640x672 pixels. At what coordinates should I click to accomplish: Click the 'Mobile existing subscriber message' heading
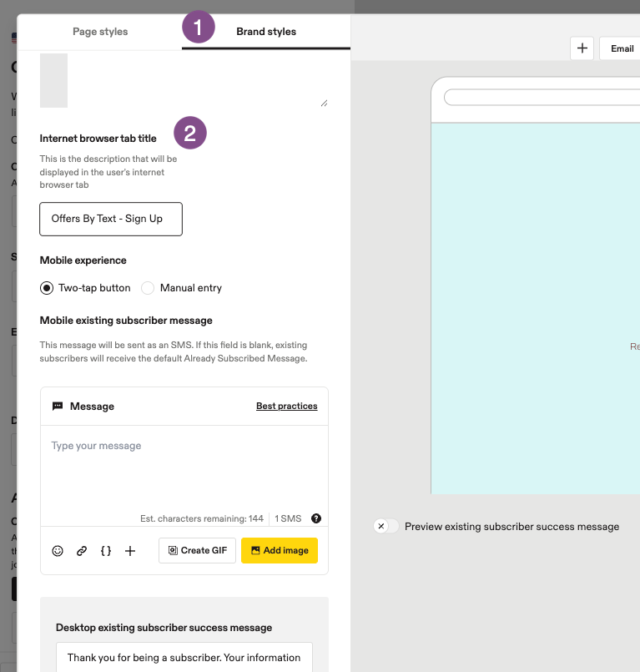(x=126, y=321)
